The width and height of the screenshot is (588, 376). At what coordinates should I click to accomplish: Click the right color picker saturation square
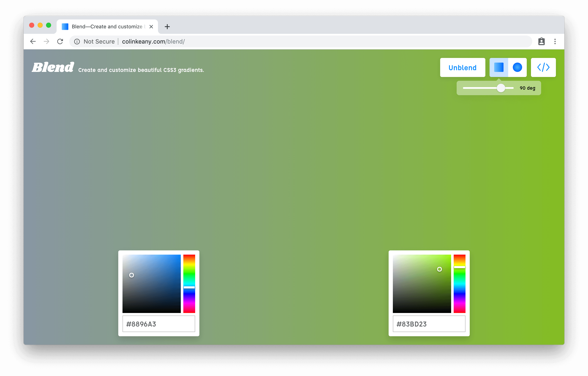click(x=422, y=284)
